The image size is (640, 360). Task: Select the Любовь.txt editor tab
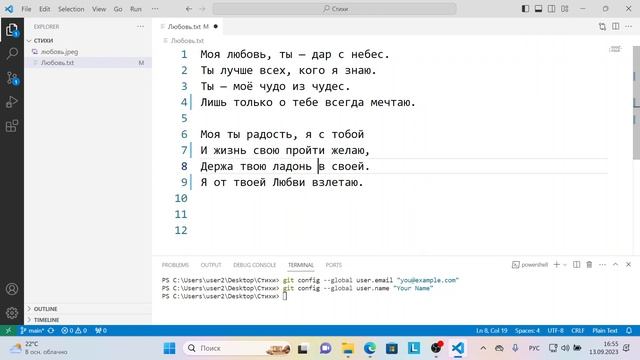click(189, 27)
